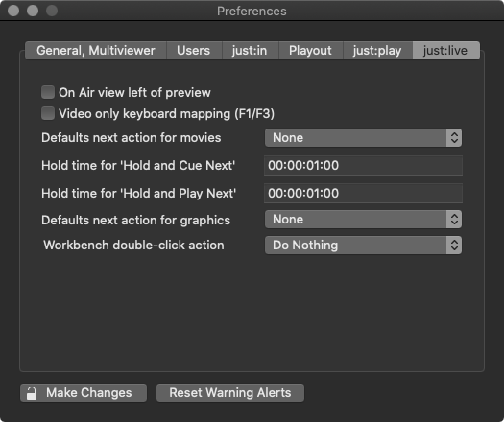The image size is (504, 422).
Task: Edit Hold and Cue Next time field
Action: (363, 165)
